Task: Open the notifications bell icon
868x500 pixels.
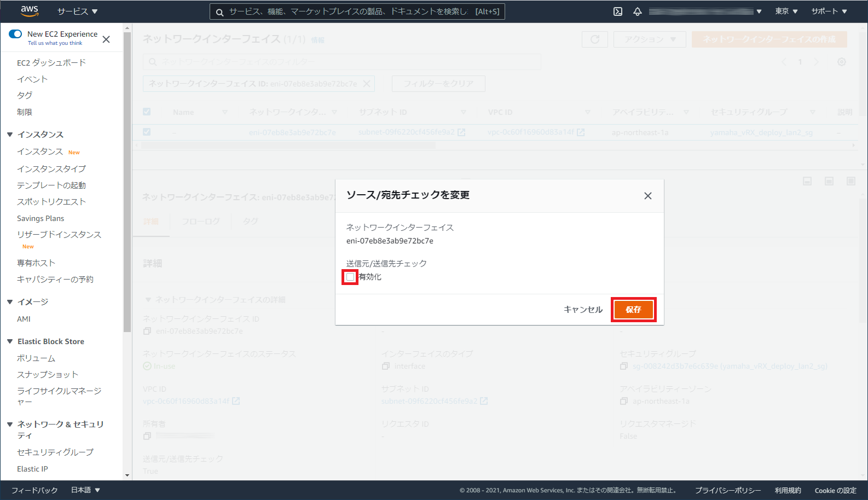Action: tap(638, 11)
